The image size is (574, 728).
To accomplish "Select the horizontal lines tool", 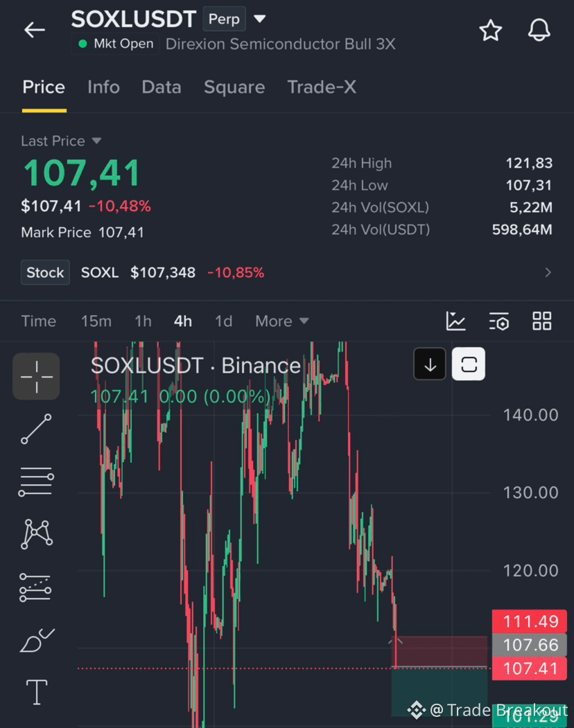I will point(36,481).
